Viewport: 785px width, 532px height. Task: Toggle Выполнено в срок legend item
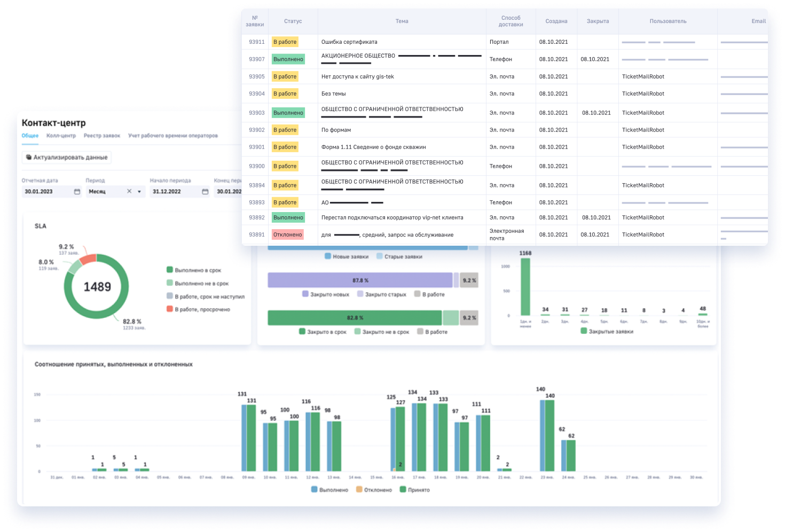tap(193, 270)
